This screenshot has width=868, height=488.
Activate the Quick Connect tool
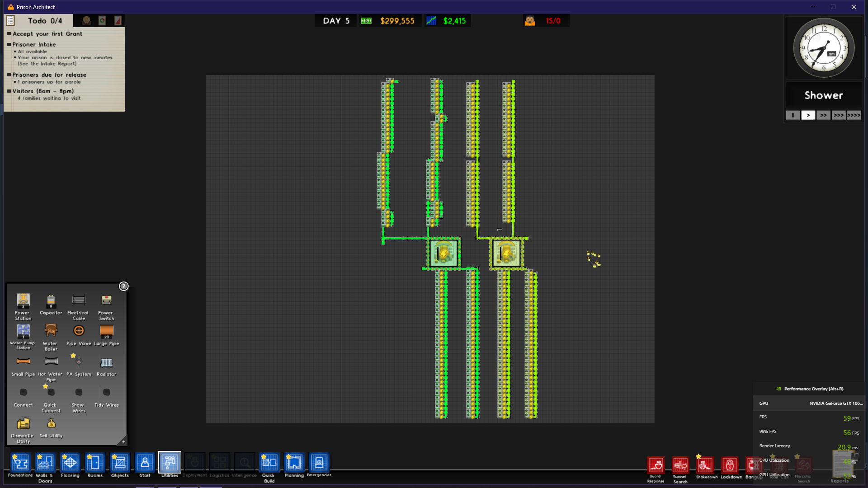(51, 399)
